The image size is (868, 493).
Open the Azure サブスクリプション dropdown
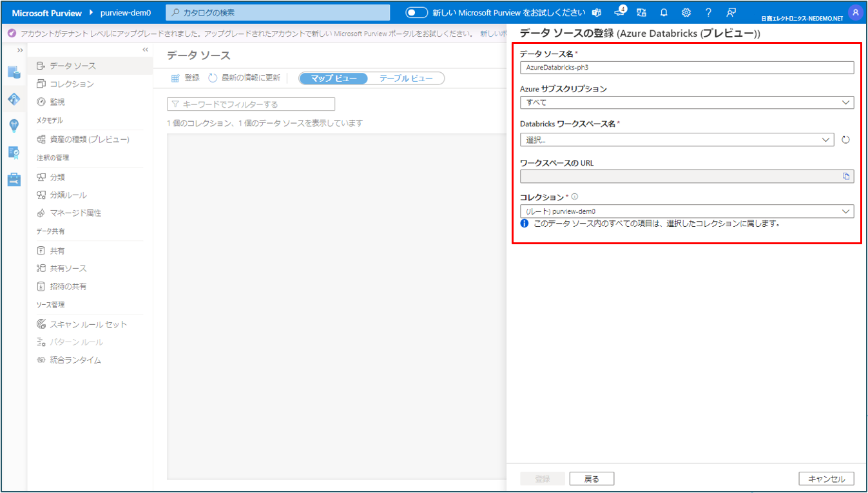pos(687,102)
